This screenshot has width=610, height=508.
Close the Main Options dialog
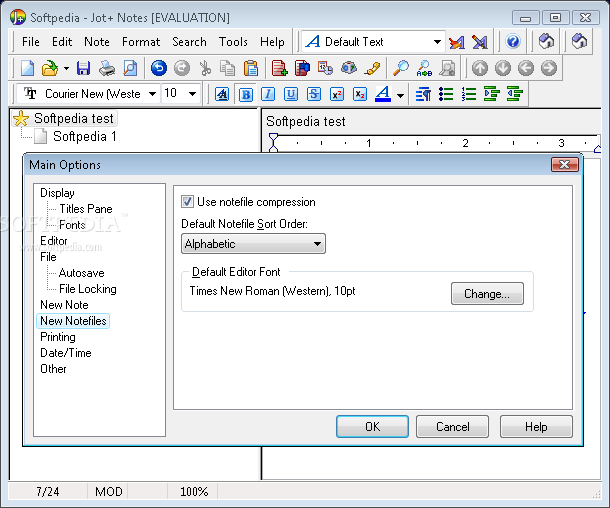pos(565,165)
